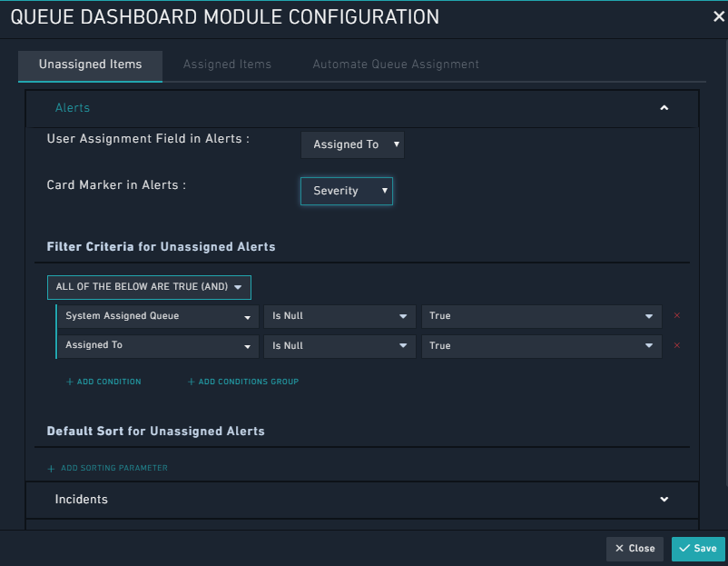728x566 pixels.
Task: Open the Card Marker Severity dropdown
Action: click(347, 191)
